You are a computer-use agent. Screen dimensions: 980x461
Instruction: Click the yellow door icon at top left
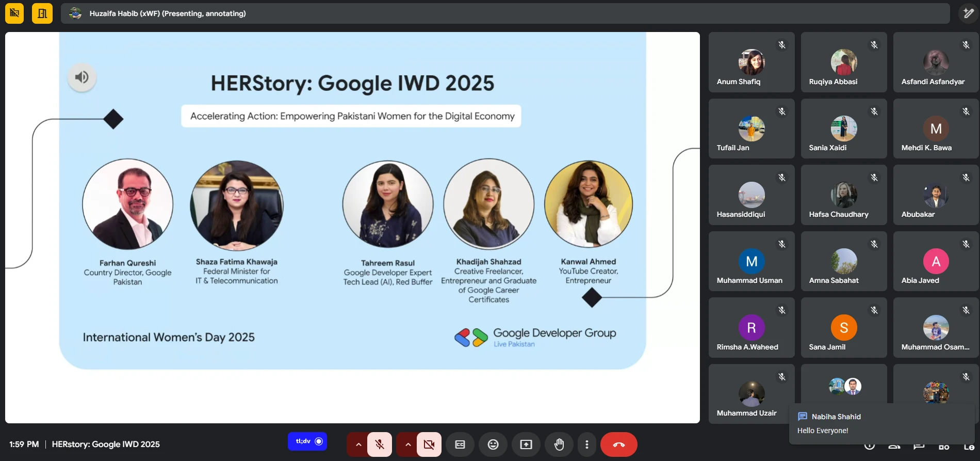click(x=42, y=13)
